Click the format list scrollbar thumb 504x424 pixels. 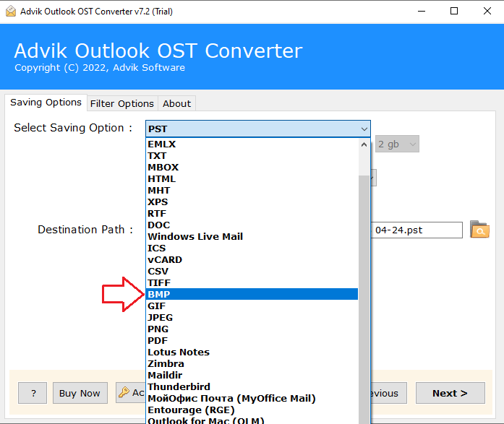tap(364, 299)
